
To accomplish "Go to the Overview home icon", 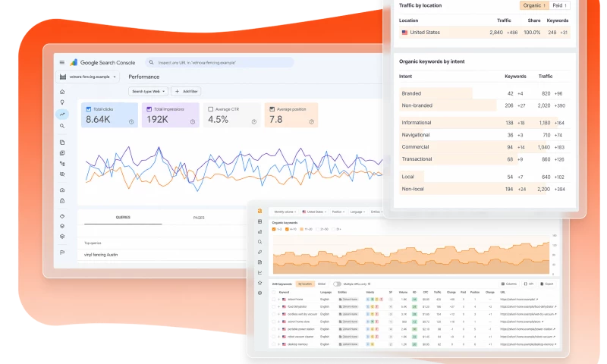I will 62,92.
